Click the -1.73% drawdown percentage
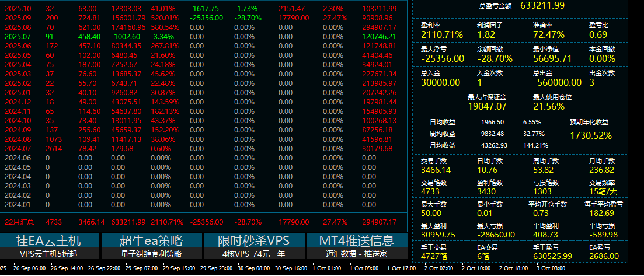Screen dimensions: 644x276 pyautogui.click(x=245, y=8)
